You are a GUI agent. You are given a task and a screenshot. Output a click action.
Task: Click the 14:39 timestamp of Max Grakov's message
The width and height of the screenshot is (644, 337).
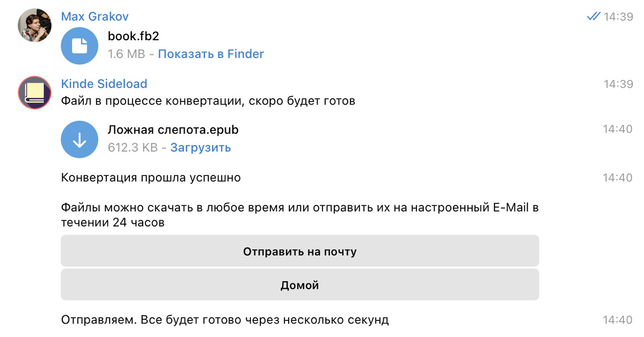pos(618,17)
